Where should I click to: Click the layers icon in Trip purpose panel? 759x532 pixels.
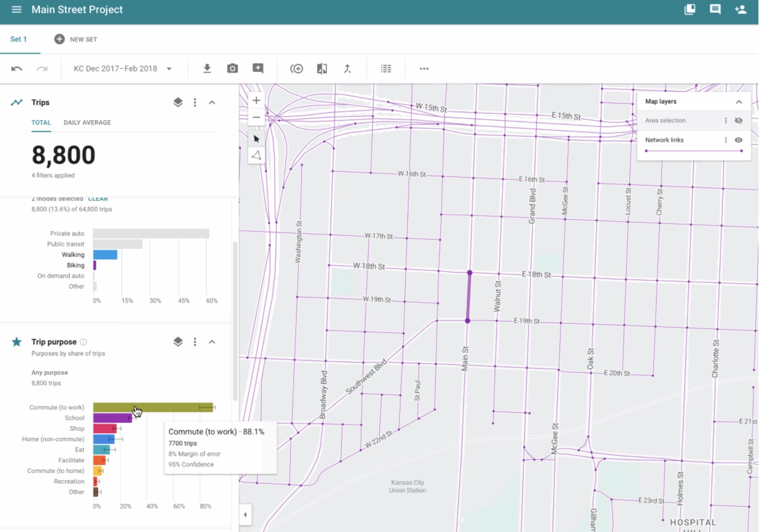pos(178,342)
